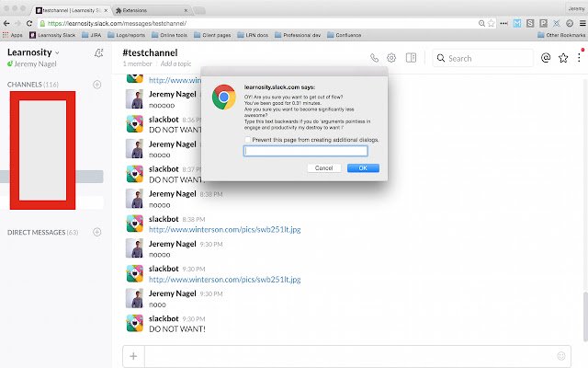The image size is (588, 368).
Task: Open the Confluence bookmarks folder
Action: coord(345,35)
